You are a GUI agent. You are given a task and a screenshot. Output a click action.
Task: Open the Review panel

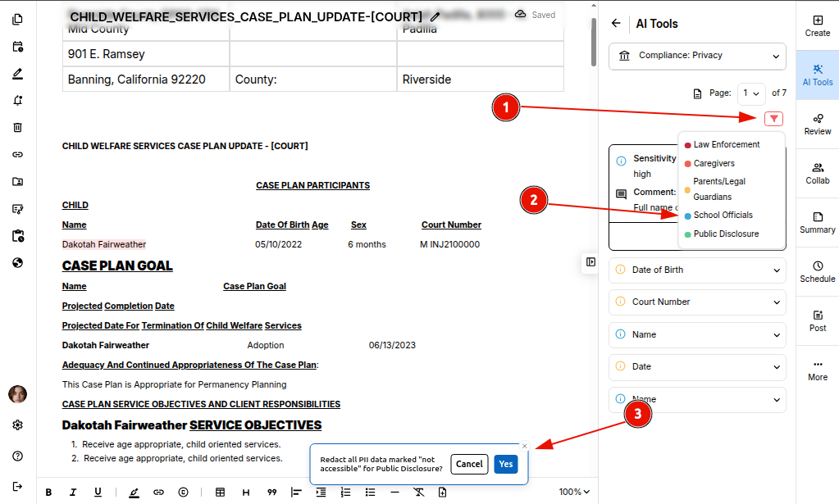tap(817, 124)
